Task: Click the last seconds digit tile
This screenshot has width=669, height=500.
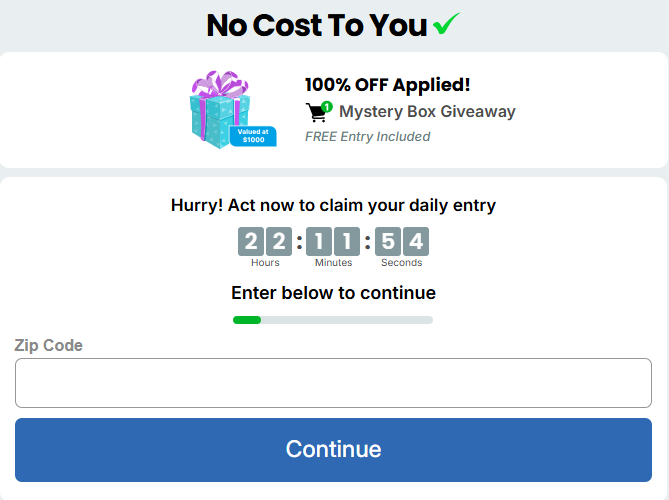Action: (x=416, y=242)
